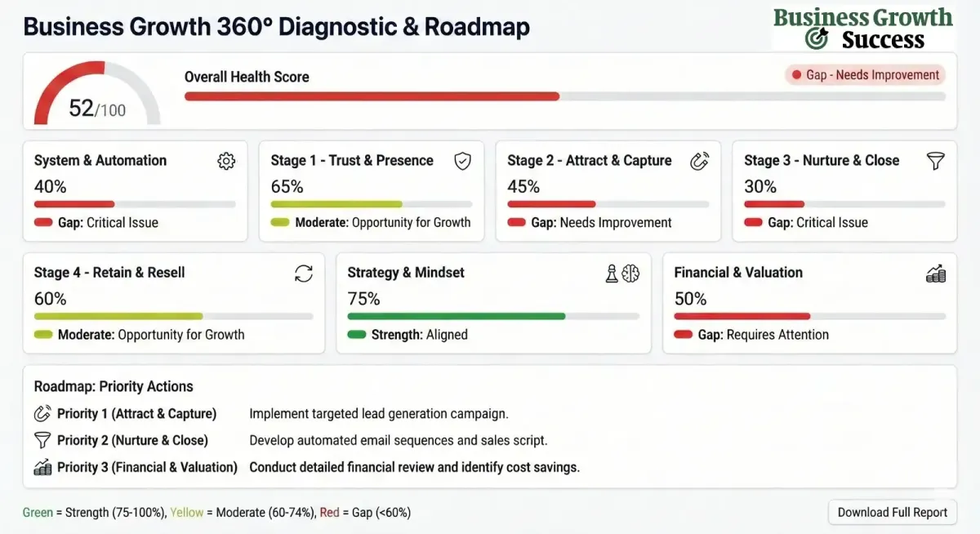The height and width of the screenshot is (534, 980).
Task: Click the magnet icon on Attract & Capture card
Action: click(700, 161)
